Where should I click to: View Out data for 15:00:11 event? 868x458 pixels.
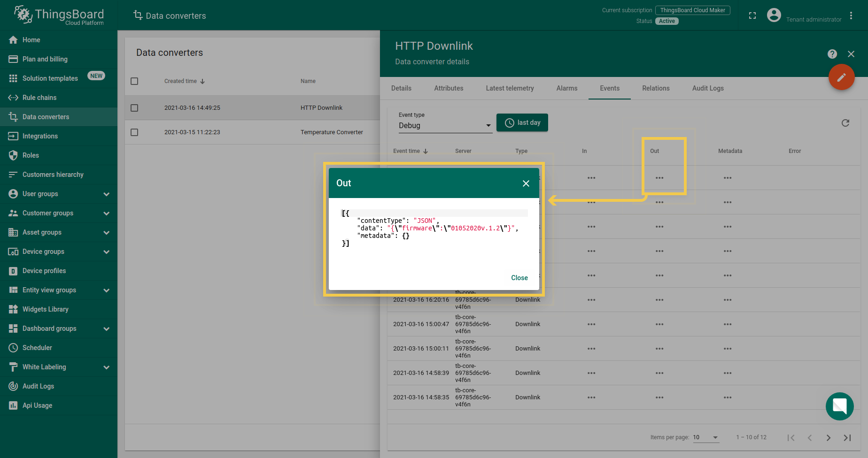click(x=659, y=349)
